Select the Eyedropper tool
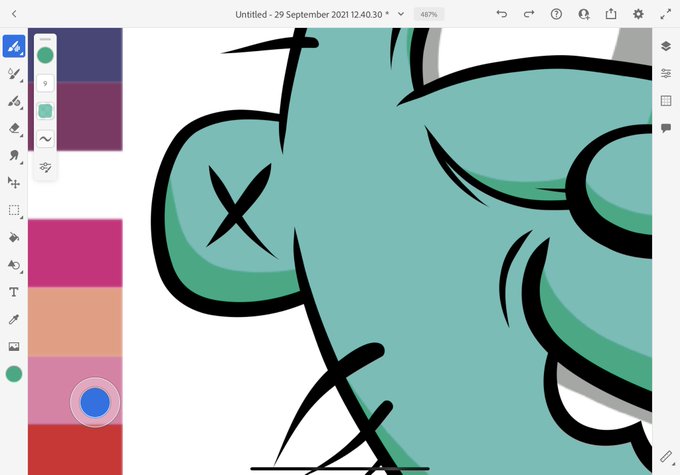 click(x=14, y=319)
